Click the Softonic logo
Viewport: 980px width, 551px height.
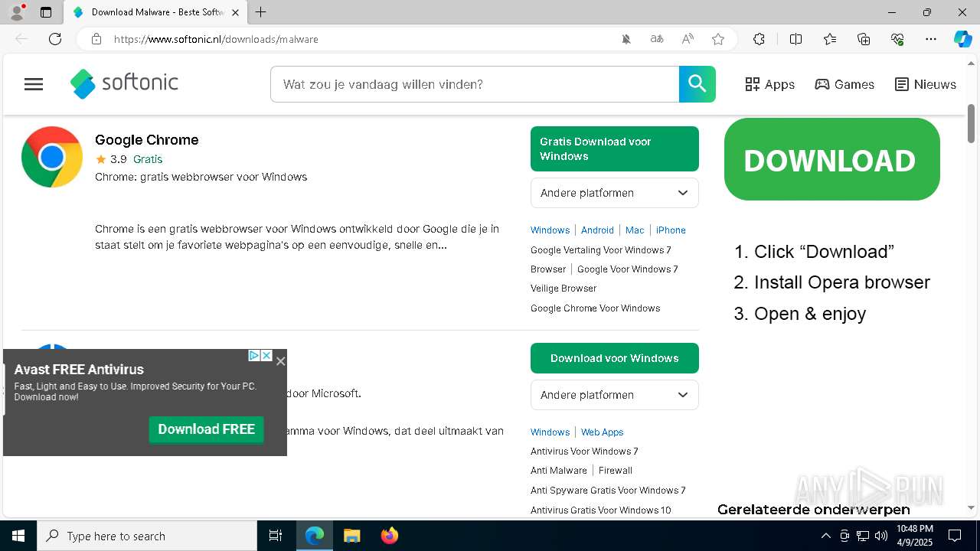124,84
